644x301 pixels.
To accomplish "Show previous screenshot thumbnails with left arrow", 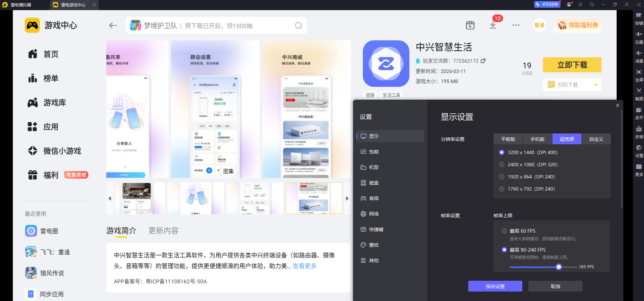I will (110, 198).
